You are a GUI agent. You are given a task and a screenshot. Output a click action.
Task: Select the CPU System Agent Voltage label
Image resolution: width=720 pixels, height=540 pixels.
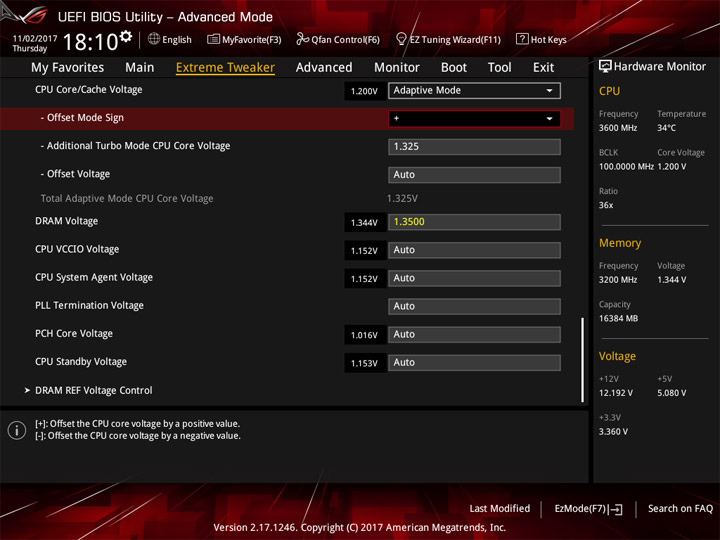coord(94,277)
